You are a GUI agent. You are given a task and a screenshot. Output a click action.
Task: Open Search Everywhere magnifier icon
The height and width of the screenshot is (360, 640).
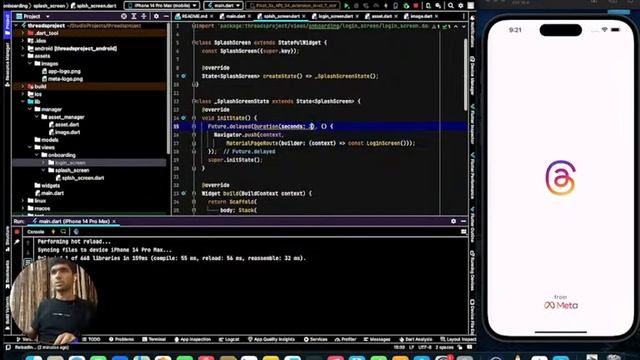click(x=451, y=6)
